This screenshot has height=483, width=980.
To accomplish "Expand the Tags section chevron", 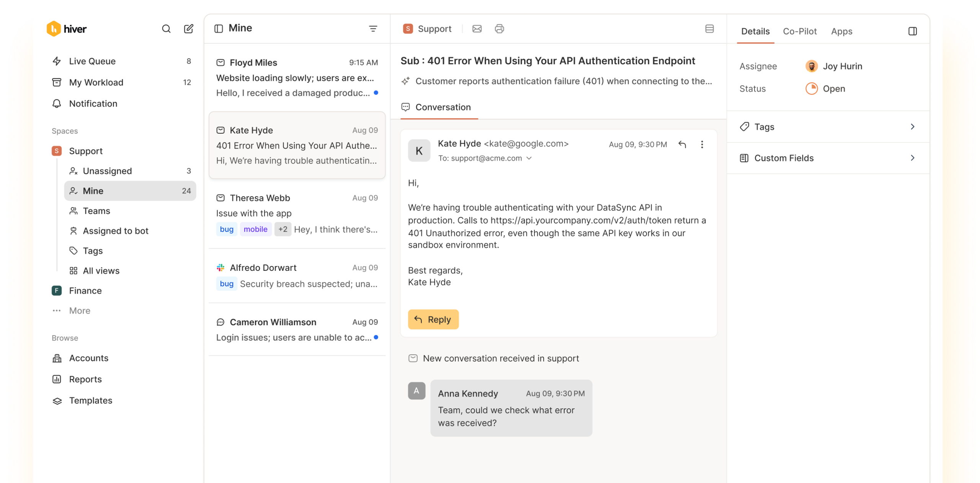I will 913,127.
